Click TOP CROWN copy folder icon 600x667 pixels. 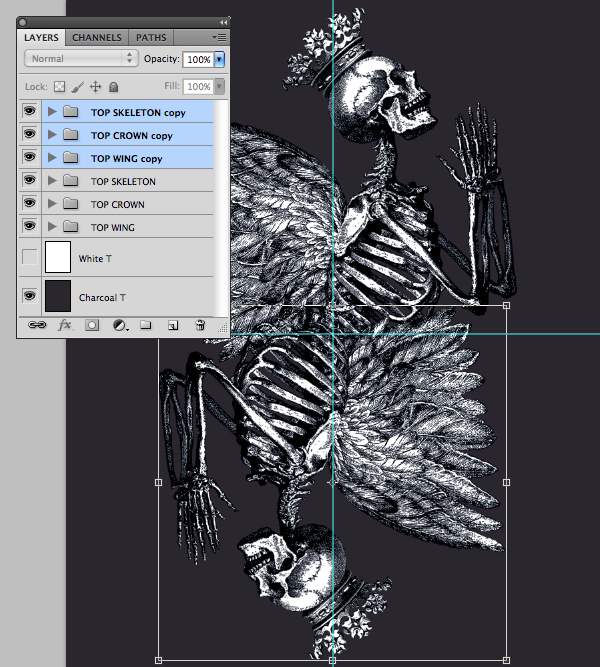(71, 135)
